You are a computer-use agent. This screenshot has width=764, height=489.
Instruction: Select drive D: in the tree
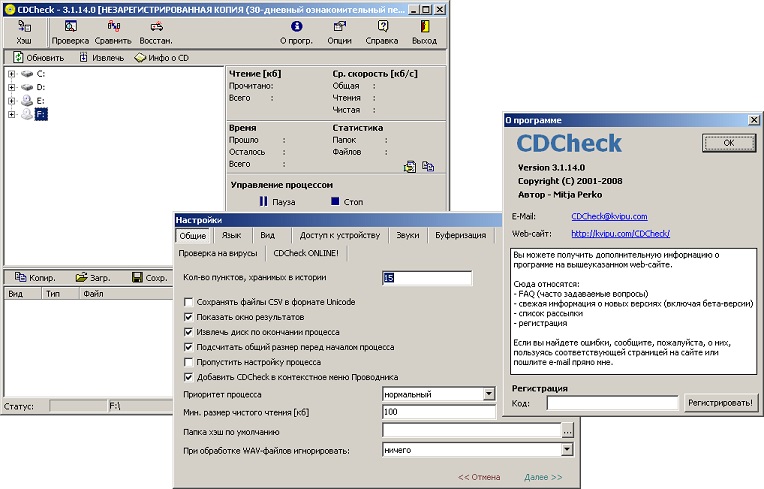40,87
